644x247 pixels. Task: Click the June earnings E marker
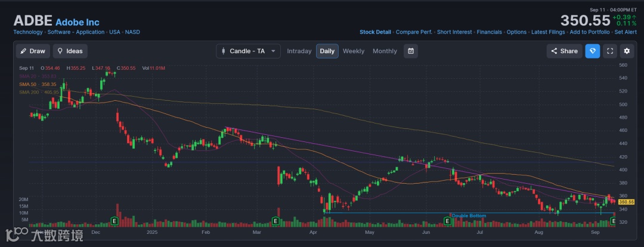(448, 221)
